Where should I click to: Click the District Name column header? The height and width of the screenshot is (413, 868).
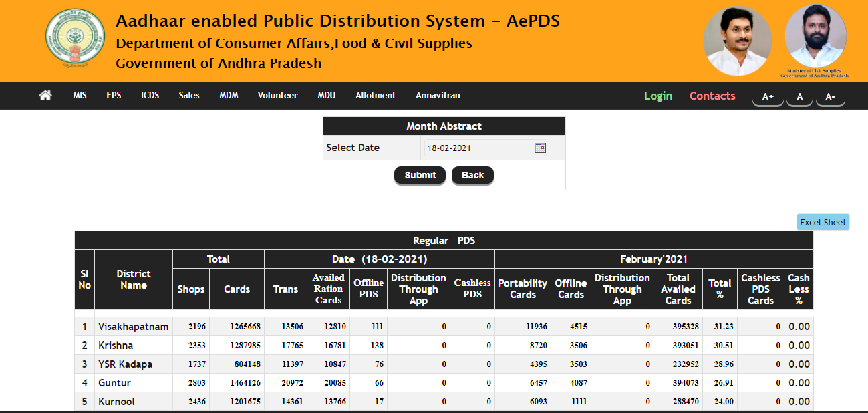[134, 279]
